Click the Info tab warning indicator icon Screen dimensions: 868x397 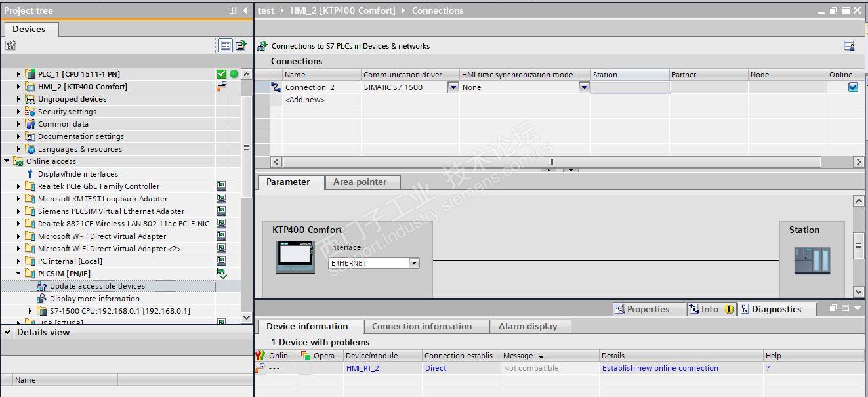click(728, 310)
